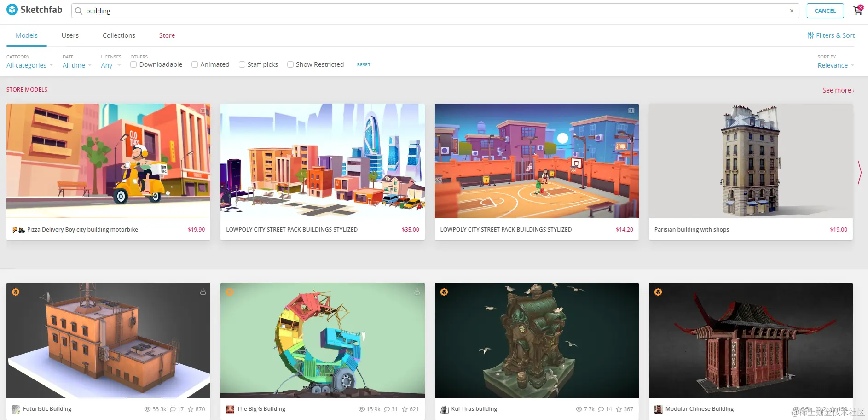Open Kul Tiras building thumbnail
This screenshot has height=420, width=868.
pos(537,340)
